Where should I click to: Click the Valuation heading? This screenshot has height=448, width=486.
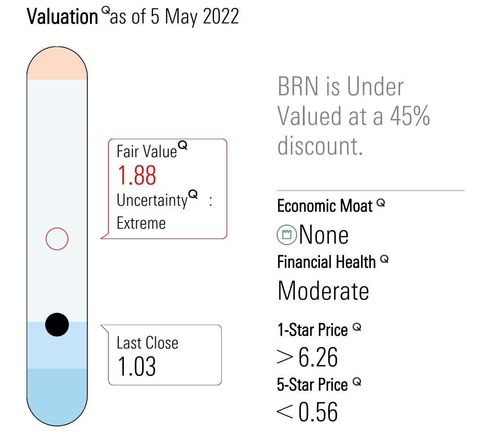(63, 17)
